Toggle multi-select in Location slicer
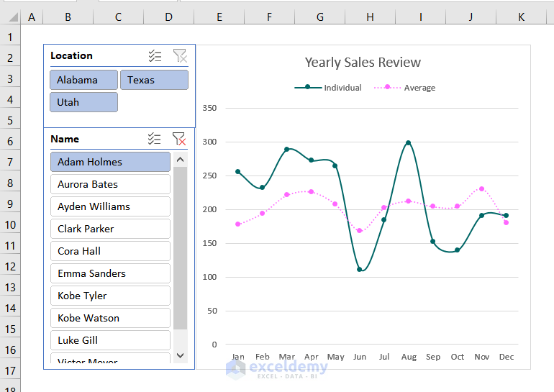 [x=155, y=56]
